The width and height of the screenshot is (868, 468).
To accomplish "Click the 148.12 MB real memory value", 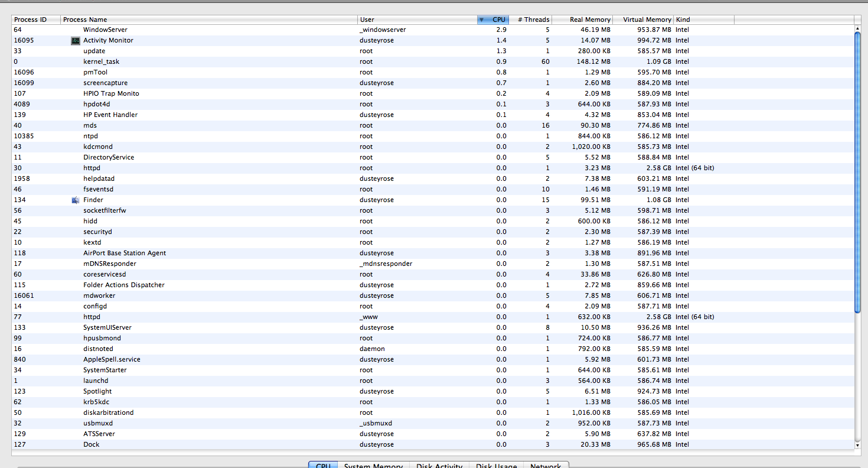I will (591, 61).
